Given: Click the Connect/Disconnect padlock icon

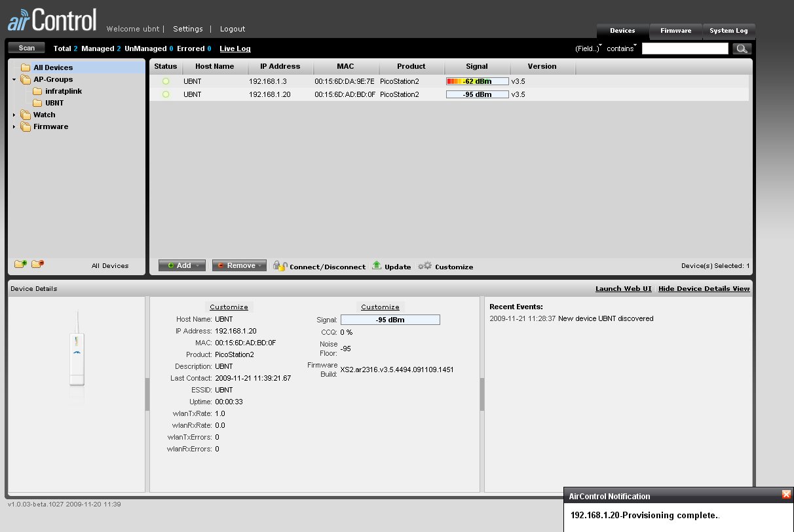Looking at the screenshot, I should click(x=280, y=265).
